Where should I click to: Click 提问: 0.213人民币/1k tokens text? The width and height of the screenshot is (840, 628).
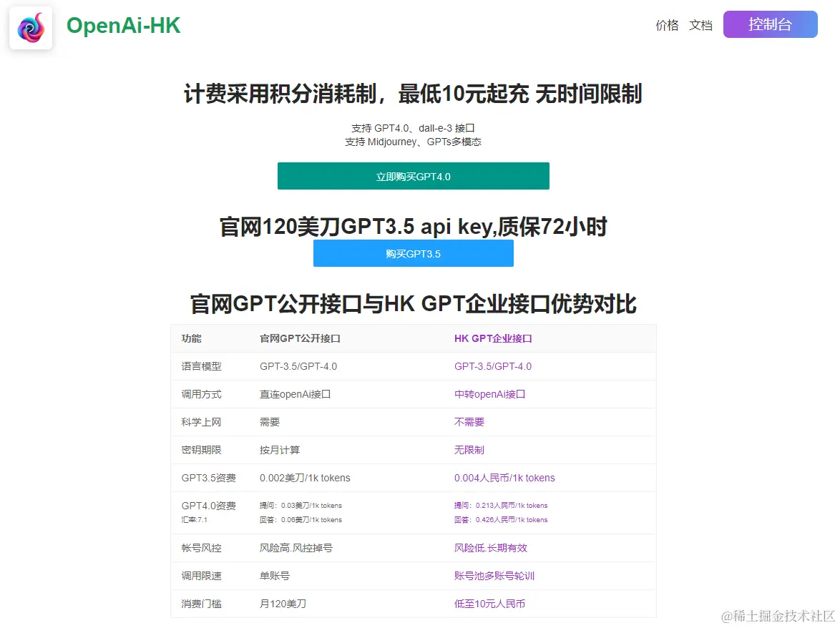(501, 506)
